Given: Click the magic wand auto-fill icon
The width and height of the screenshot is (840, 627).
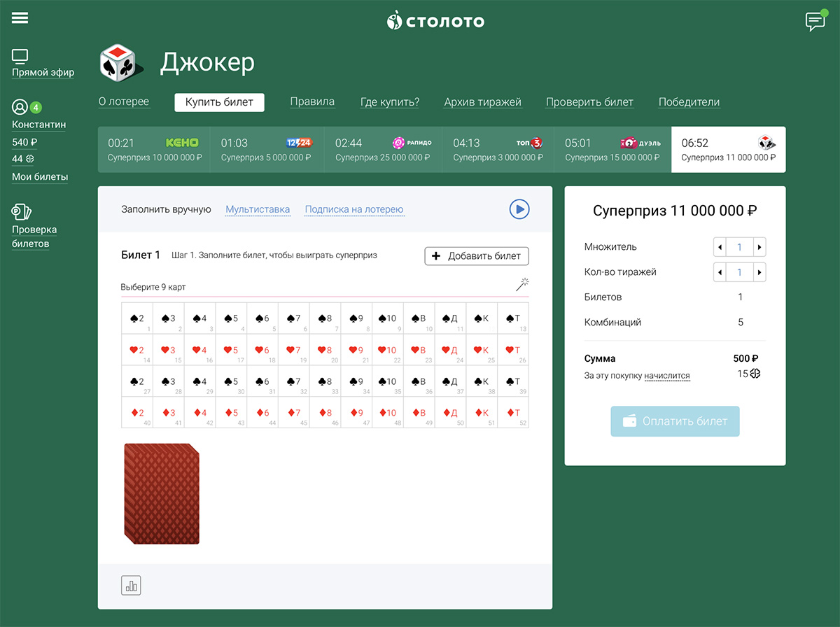Looking at the screenshot, I should tap(522, 284).
